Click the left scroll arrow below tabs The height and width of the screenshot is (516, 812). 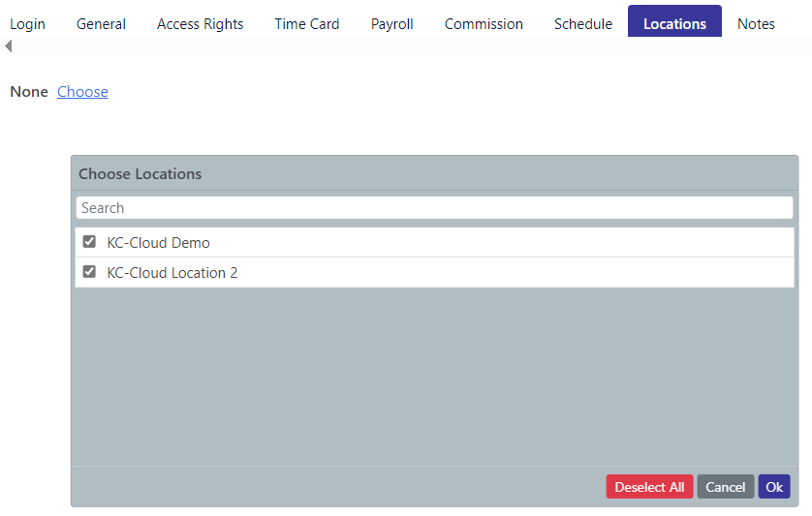pyautogui.click(x=9, y=46)
